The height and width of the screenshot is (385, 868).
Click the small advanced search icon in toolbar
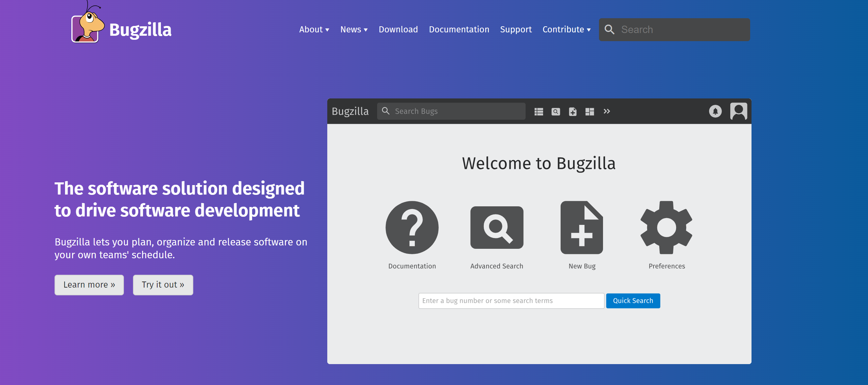click(556, 112)
